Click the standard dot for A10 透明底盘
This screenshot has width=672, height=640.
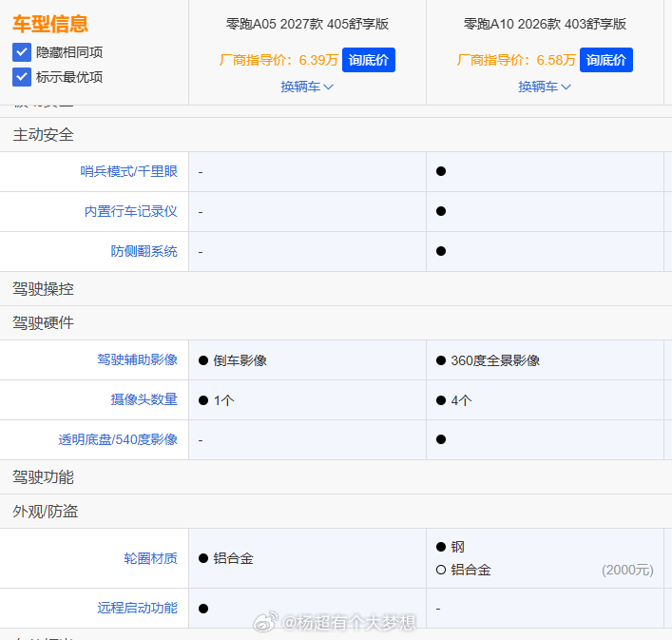(441, 439)
